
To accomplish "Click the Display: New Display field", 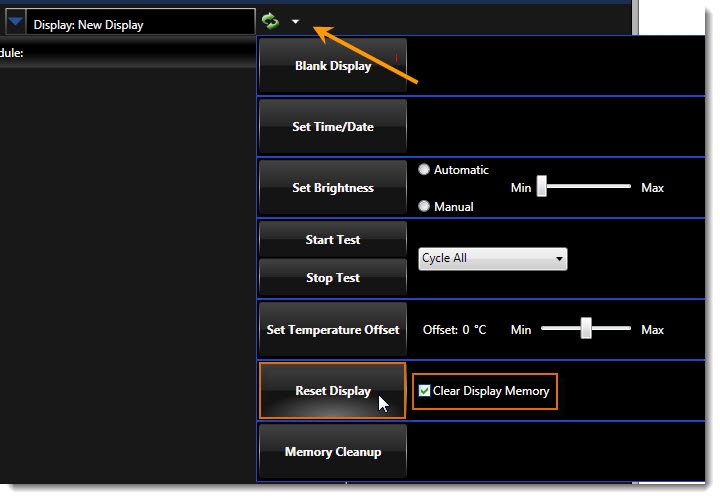I will (x=140, y=23).
